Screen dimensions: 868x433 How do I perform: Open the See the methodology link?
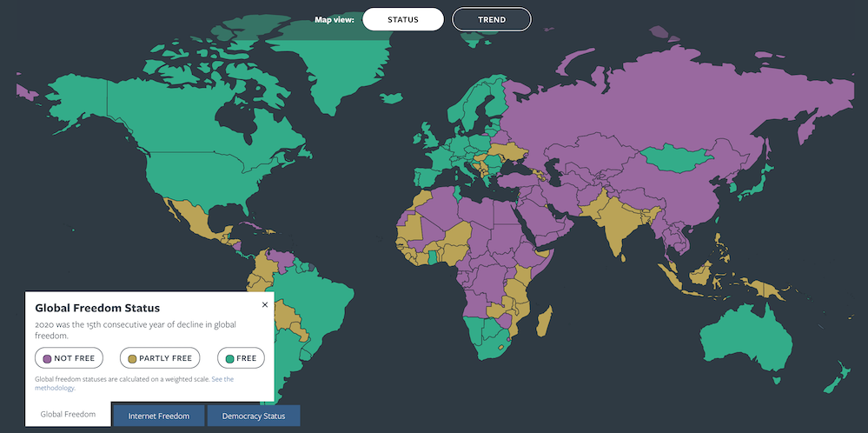point(222,379)
